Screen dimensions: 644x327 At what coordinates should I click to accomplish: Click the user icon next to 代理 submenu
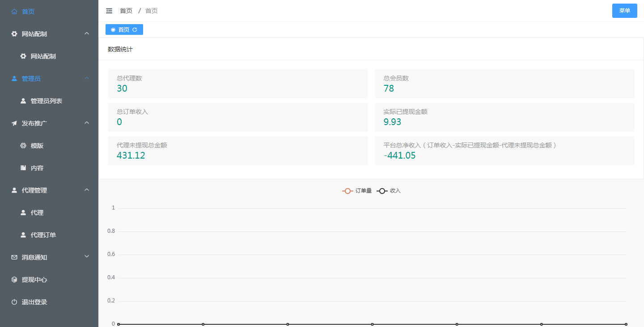23,213
